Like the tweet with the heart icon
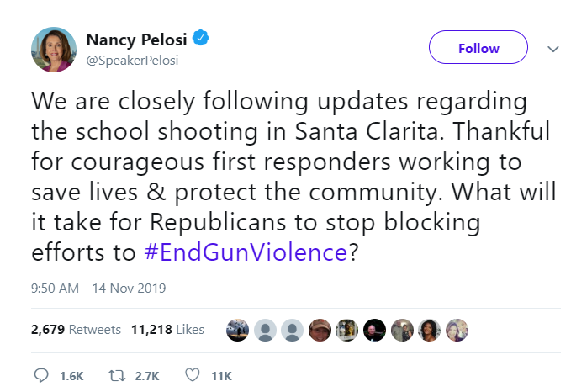Viewport: 571px width, 392px height. [x=191, y=375]
